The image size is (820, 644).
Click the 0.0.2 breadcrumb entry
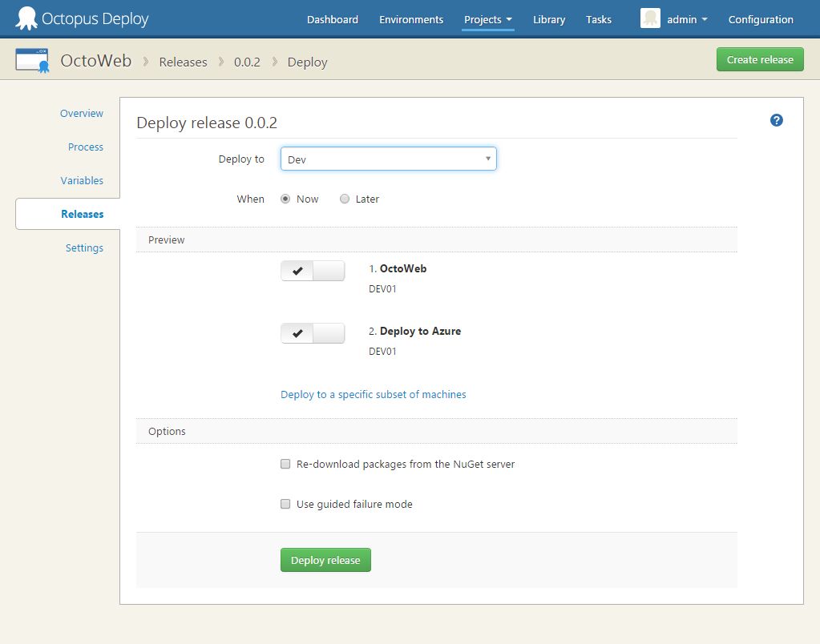click(x=247, y=62)
